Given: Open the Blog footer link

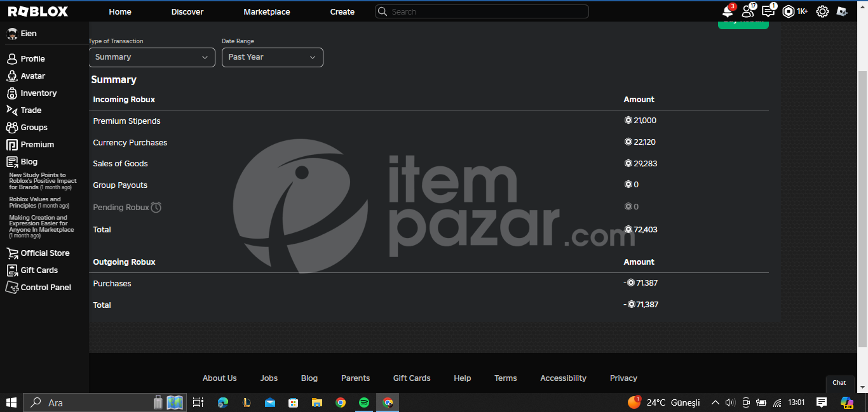Looking at the screenshot, I should point(309,378).
